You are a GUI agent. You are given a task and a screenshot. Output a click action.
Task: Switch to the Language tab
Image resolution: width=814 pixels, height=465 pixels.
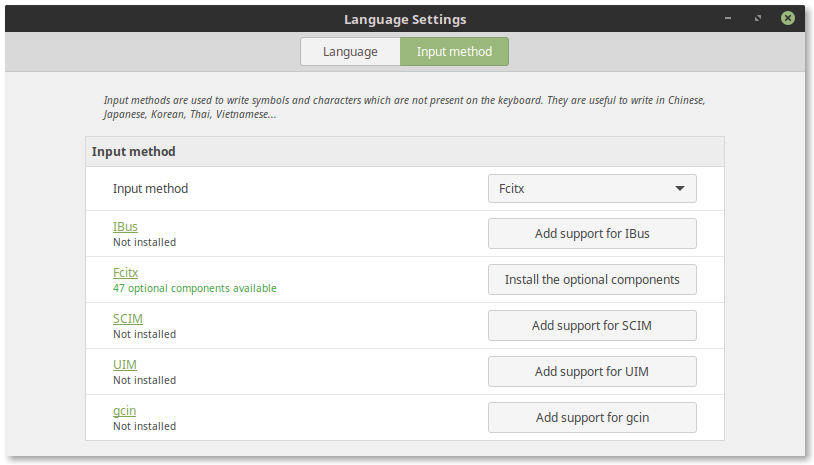pos(350,52)
